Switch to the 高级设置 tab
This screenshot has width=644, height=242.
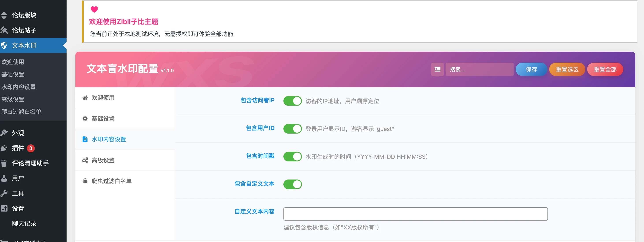103,160
